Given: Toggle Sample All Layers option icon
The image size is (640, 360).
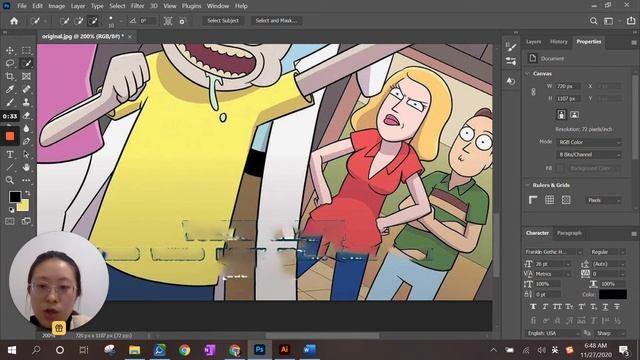Looking at the screenshot, I should click(168, 21).
